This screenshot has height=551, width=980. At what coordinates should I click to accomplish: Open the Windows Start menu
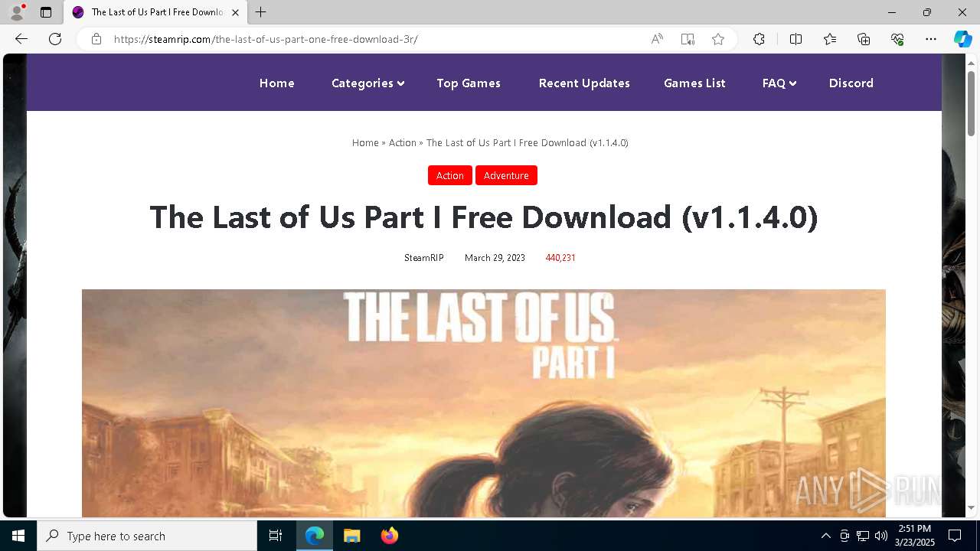(x=18, y=536)
